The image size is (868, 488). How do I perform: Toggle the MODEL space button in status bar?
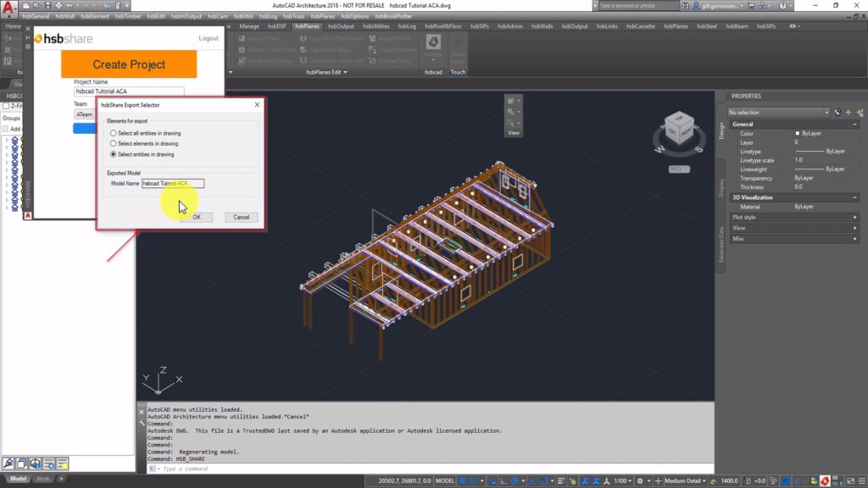click(444, 481)
